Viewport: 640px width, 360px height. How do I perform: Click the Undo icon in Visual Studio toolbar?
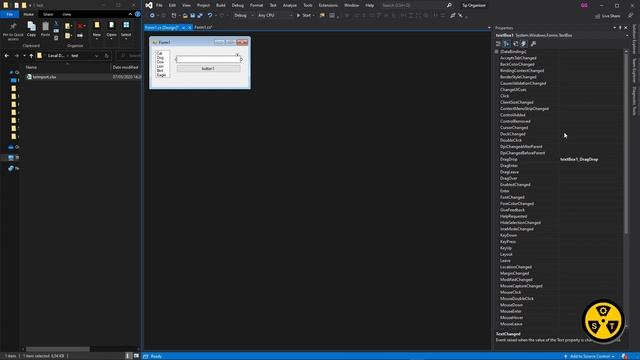(x=210, y=16)
